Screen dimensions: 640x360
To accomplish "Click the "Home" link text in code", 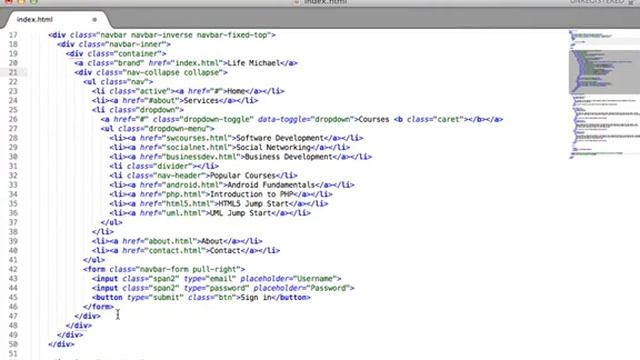I will coord(236,91).
